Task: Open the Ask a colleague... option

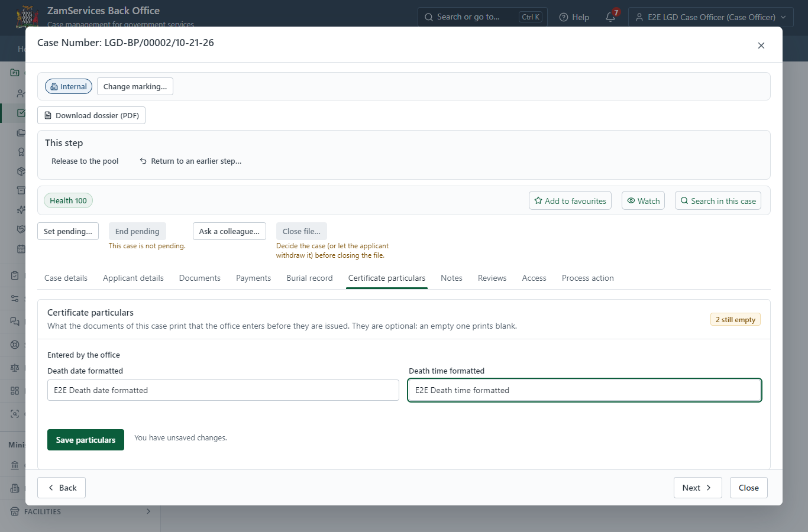Action: 230,231
